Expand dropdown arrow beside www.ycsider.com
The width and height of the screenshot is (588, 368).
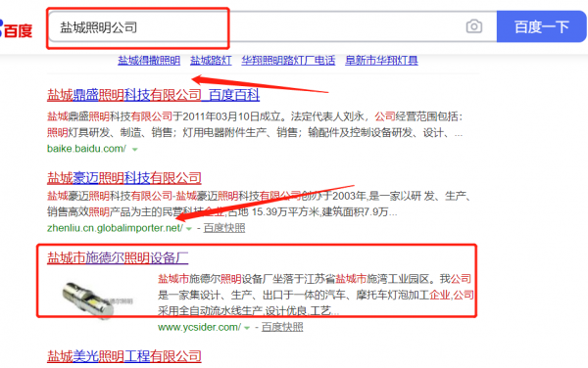point(247,328)
